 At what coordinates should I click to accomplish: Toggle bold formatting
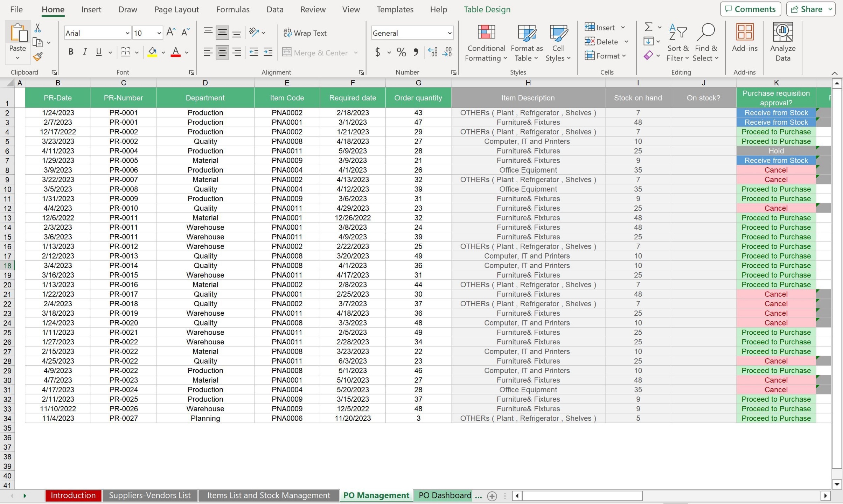pyautogui.click(x=71, y=51)
